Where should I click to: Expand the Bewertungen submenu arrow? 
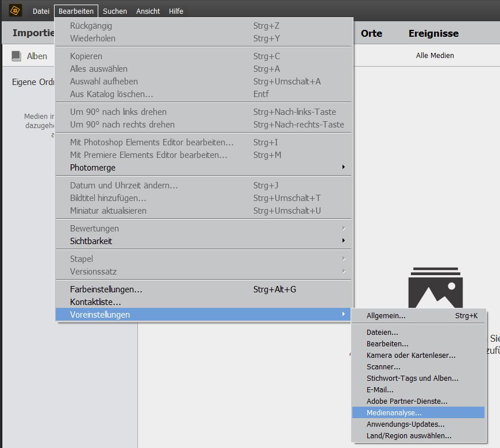(x=344, y=228)
